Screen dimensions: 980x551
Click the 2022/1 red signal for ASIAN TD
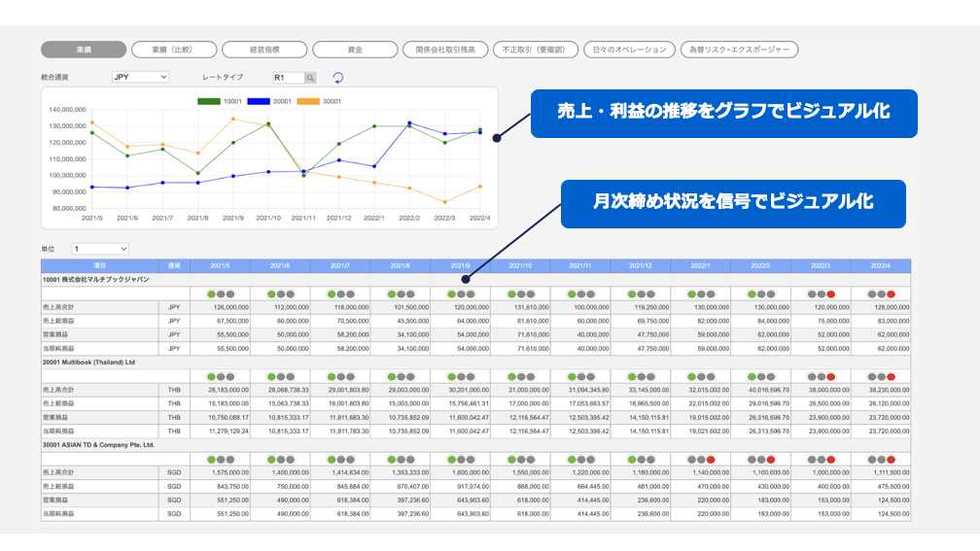point(709,460)
